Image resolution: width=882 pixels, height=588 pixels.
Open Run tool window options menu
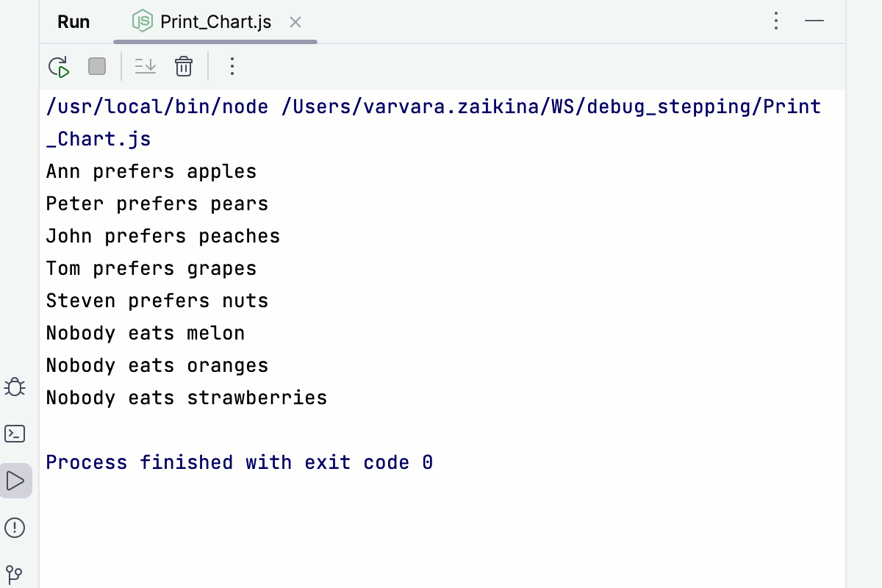(776, 21)
